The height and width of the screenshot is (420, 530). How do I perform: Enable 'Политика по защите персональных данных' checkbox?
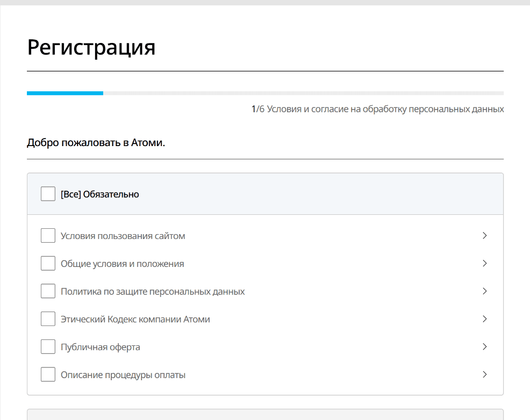click(x=48, y=291)
